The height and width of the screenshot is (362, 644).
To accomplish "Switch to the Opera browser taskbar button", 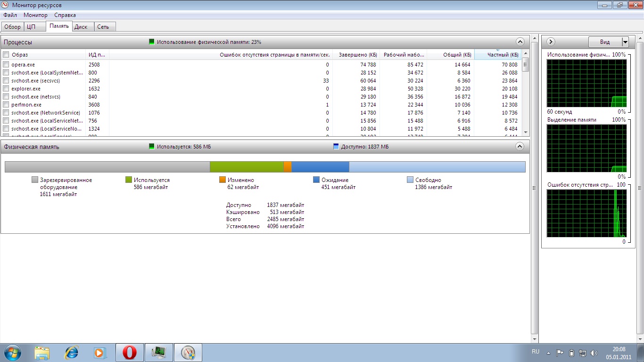I will 130,353.
